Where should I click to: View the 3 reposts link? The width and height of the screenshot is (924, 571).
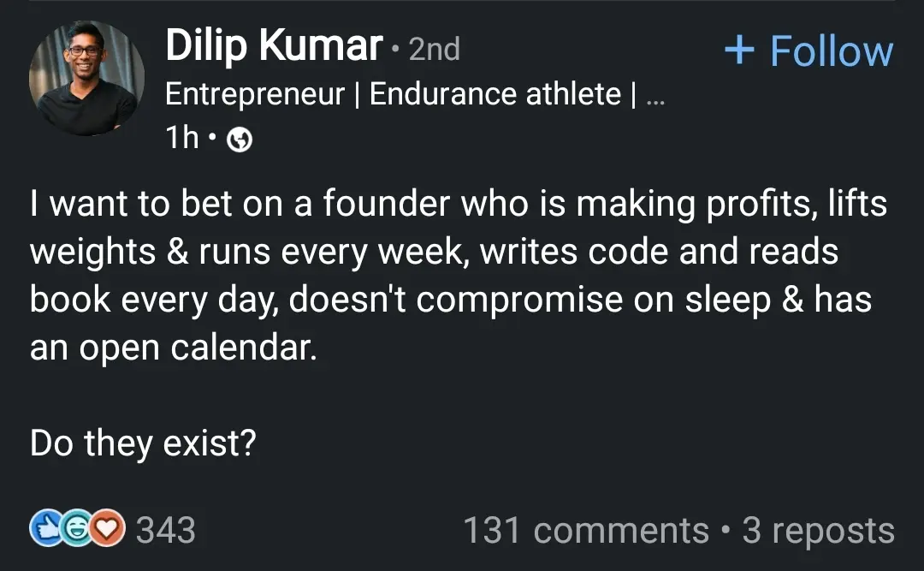coord(818,530)
